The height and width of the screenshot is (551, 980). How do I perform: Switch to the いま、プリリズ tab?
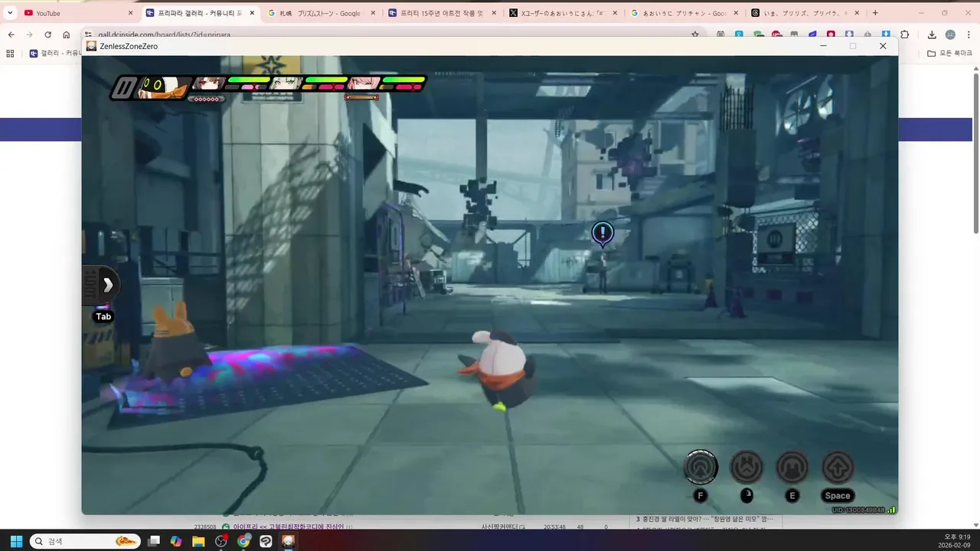click(x=806, y=13)
